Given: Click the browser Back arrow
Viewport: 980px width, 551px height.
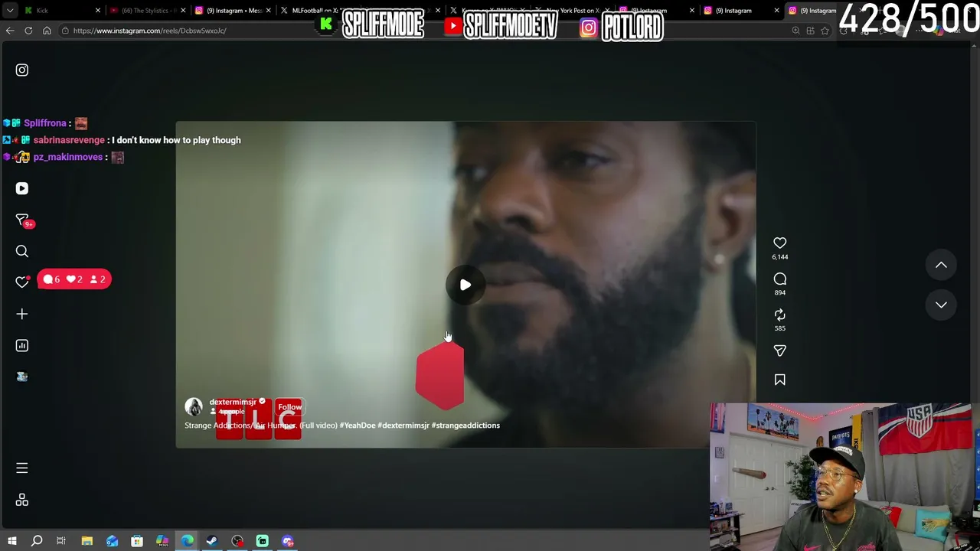Looking at the screenshot, I should click(10, 31).
